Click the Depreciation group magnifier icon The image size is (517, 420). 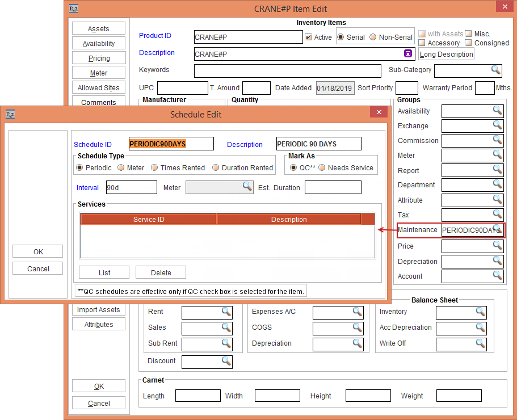click(497, 261)
